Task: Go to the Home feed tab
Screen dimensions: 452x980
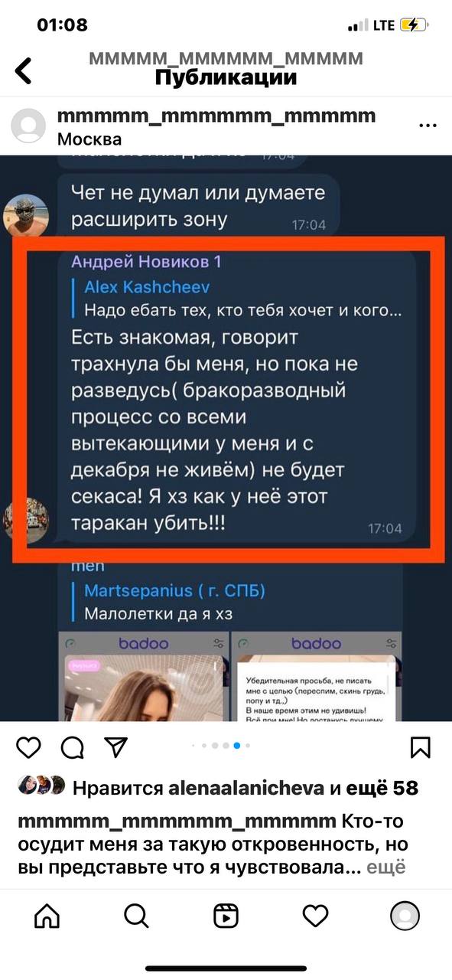Action: [47, 914]
